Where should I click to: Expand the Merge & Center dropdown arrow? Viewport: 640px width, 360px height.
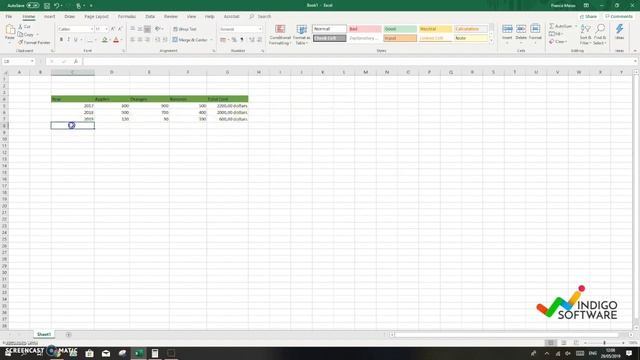pos(211,40)
